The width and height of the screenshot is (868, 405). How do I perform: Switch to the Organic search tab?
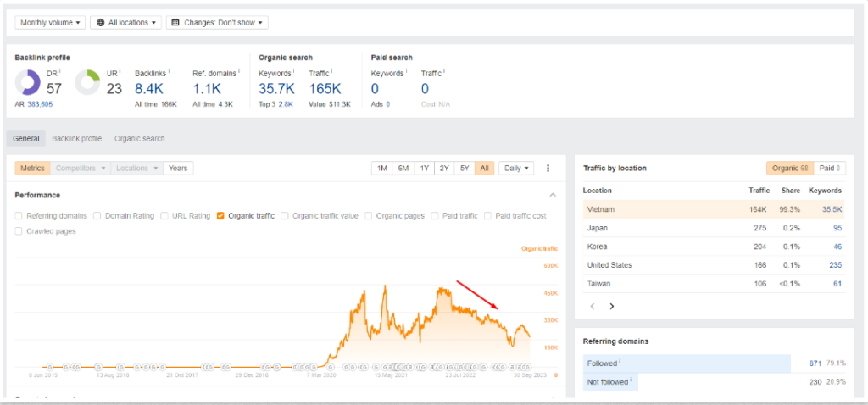139,138
